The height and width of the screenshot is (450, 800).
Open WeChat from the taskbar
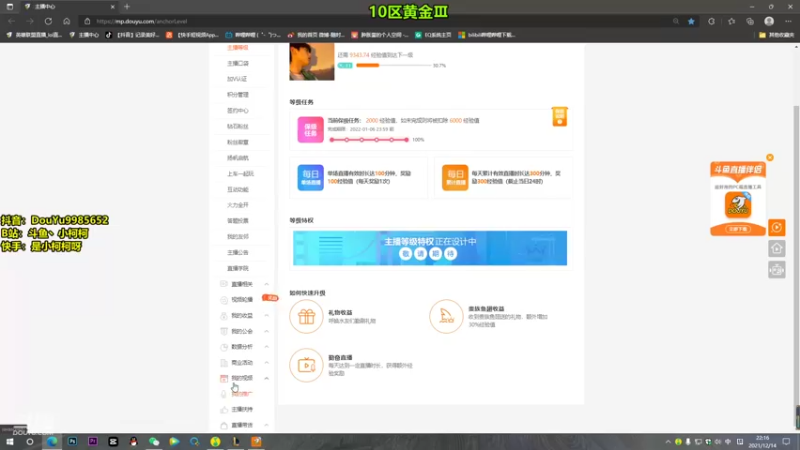(x=154, y=441)
